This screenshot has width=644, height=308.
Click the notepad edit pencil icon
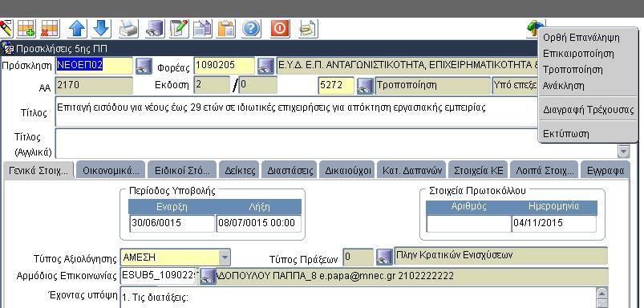point(179,29)
